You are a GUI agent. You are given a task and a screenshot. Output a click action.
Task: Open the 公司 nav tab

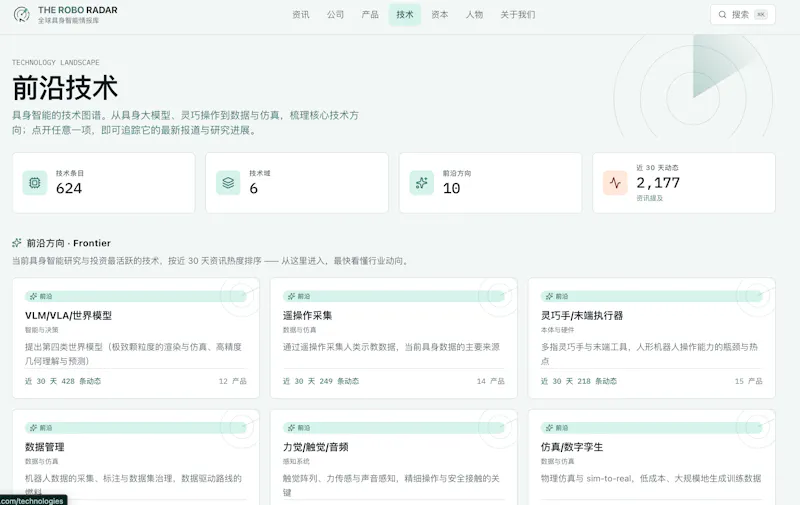tap(335, 15)
